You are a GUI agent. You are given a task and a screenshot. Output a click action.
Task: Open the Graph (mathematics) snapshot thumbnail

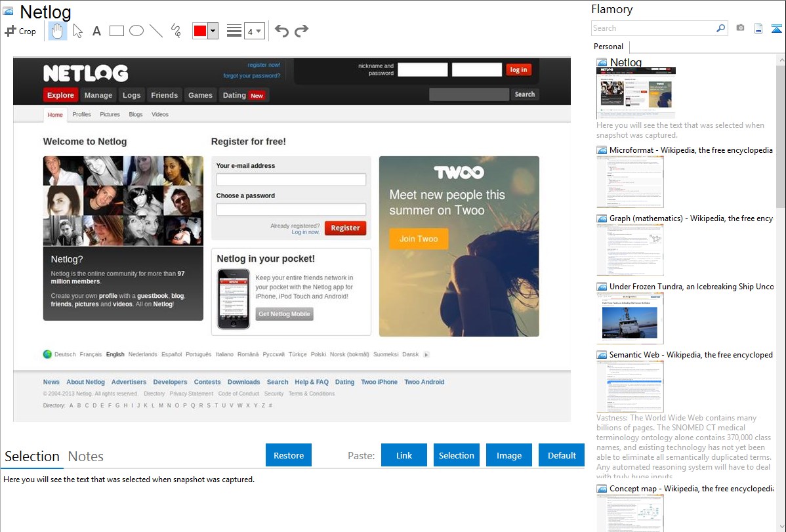point(630,250)
